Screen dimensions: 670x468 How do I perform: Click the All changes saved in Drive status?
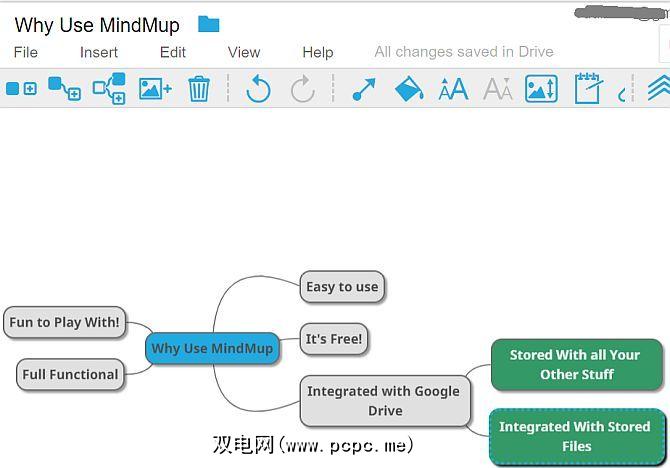coord(464,52)
